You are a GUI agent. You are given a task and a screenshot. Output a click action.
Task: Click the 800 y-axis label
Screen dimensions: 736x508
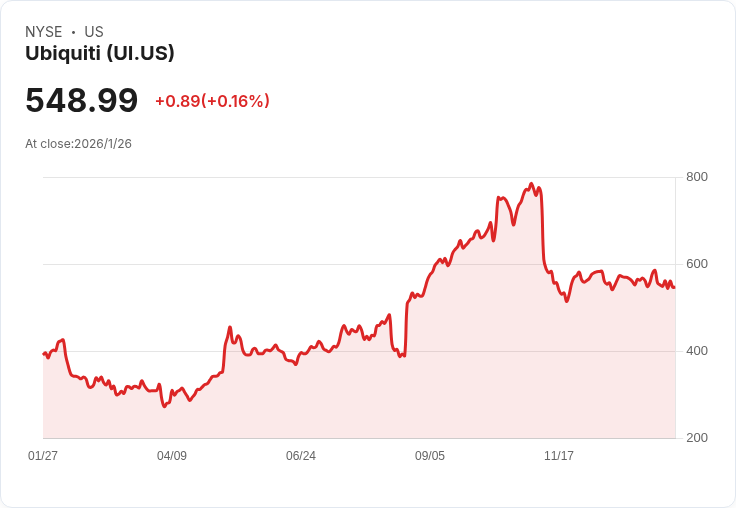coord(696,177)
